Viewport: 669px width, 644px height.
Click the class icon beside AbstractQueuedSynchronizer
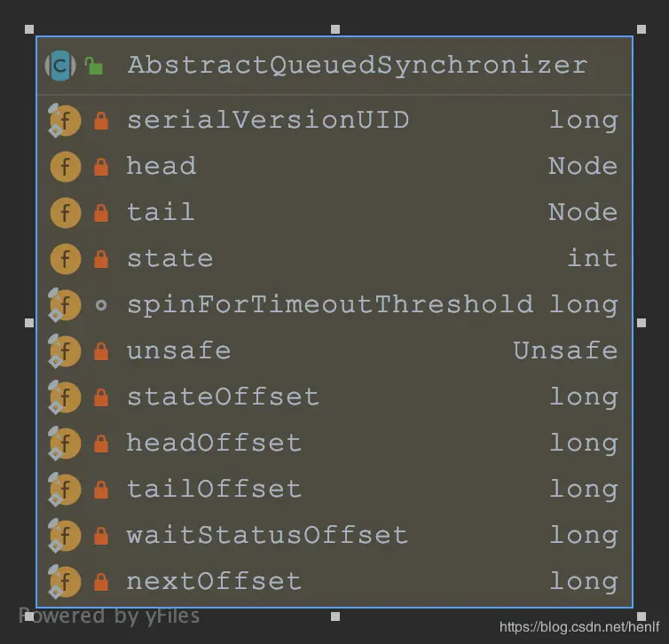point(60,65)
